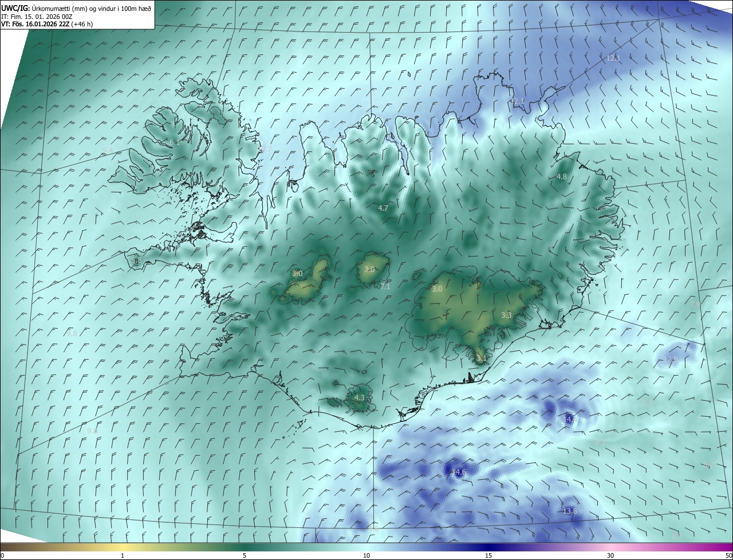This screenshot has height=560, width=733.
Task: Click the 3.0 value on northwest Vatnajökull
Action: [x=437, y=289]
